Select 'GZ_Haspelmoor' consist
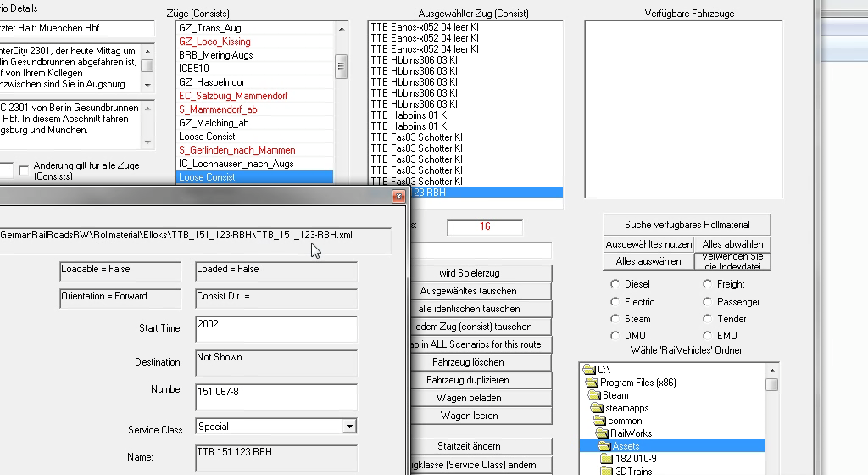This screenshot has height=475, width=868. coord(254,82)
